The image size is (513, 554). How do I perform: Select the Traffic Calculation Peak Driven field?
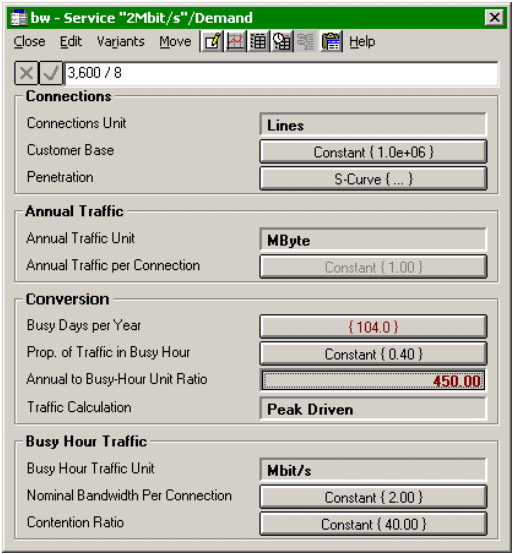click(373, 409)
